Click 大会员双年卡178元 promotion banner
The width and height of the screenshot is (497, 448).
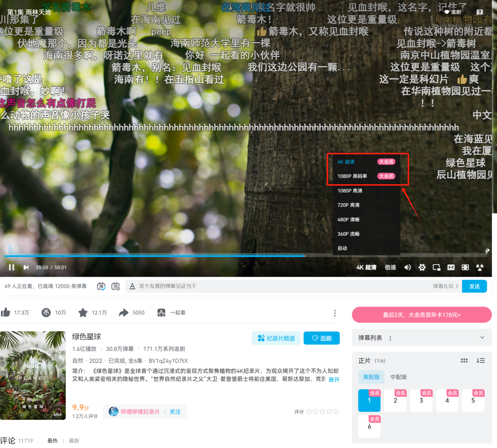[422, 315]
